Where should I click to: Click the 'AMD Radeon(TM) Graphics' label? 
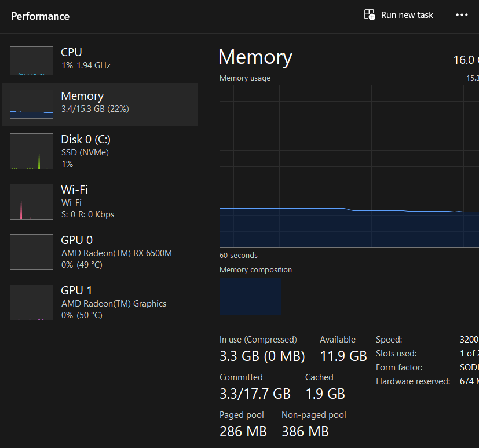[x=114, y=304]
